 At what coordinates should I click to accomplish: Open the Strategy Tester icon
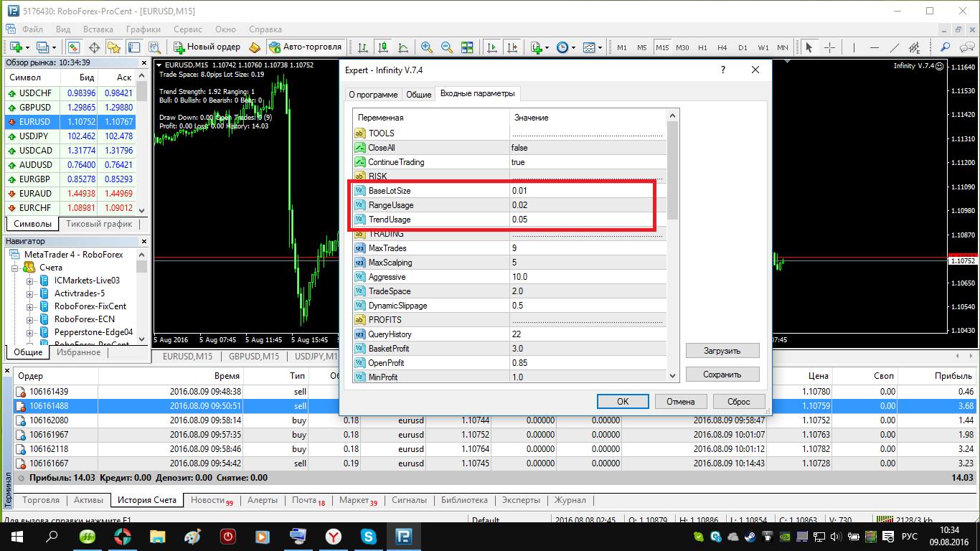coord(154,47)
